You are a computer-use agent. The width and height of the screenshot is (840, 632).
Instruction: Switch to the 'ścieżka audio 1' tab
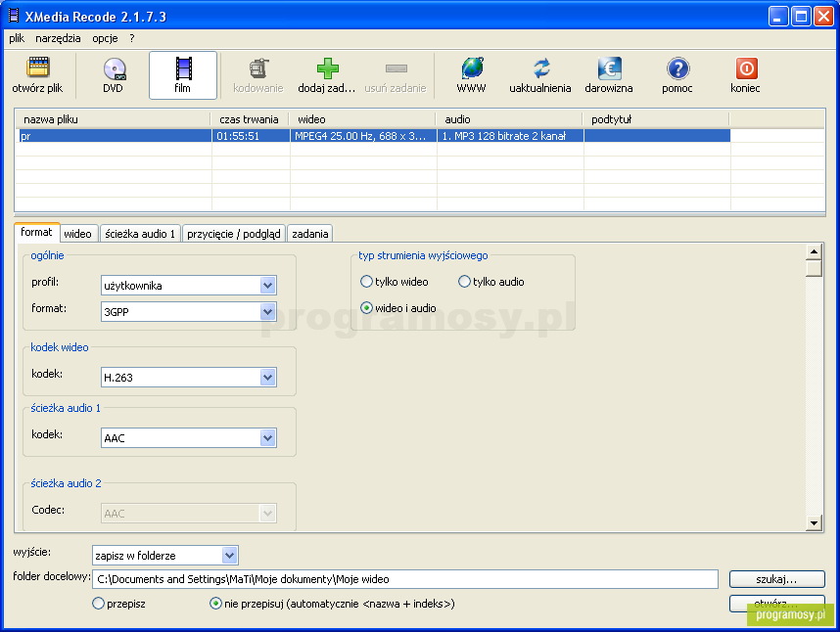140,233
